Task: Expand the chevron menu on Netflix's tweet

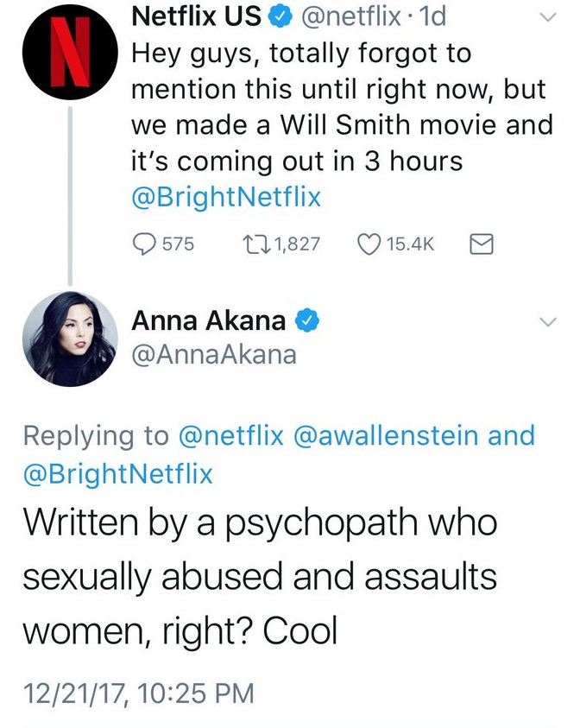Action: click(548, 16)
